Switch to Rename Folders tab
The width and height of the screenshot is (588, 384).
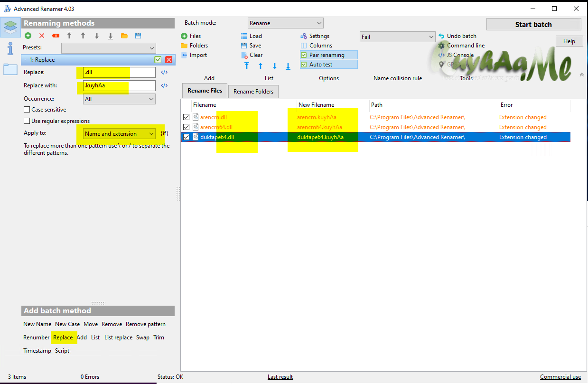coord(253,92)
